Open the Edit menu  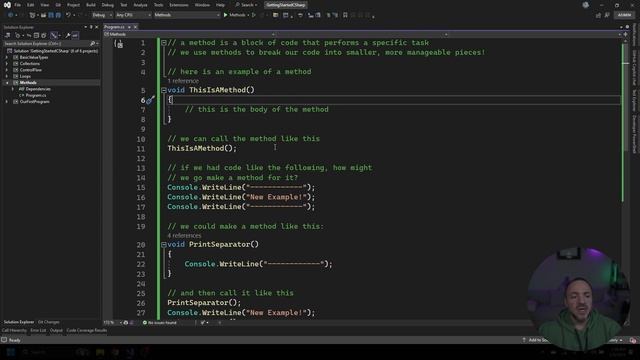(x=31, y=5)
